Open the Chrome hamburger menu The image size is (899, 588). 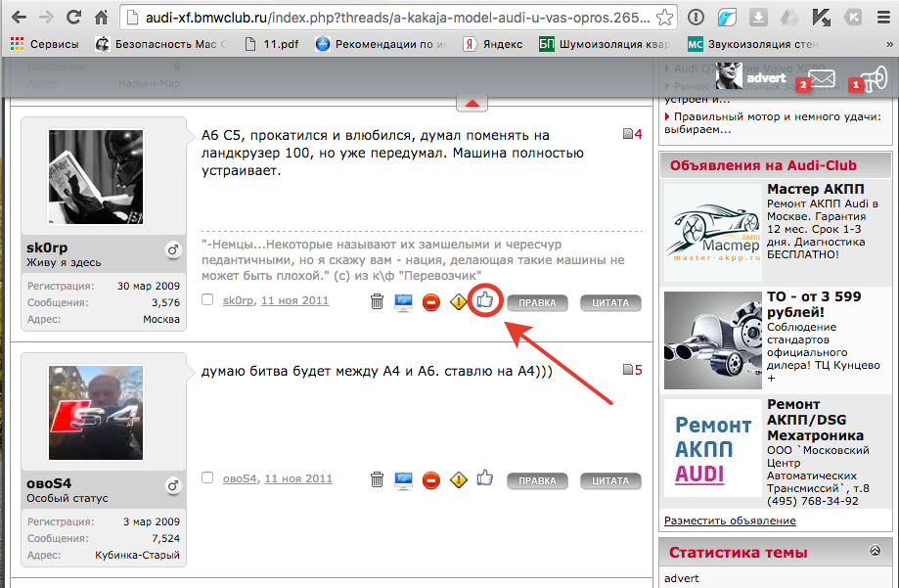click(883, 18)
